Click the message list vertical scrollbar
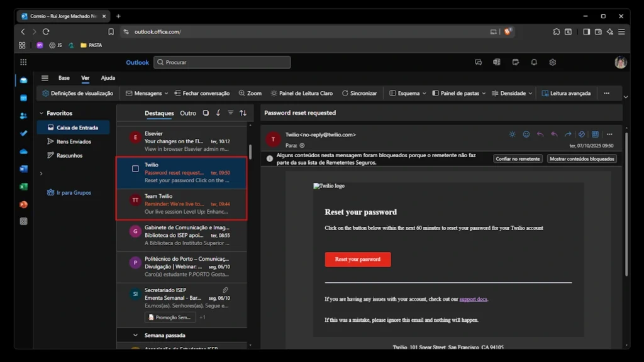This screenshot has width=644, height=362. [x=250, y=152]
